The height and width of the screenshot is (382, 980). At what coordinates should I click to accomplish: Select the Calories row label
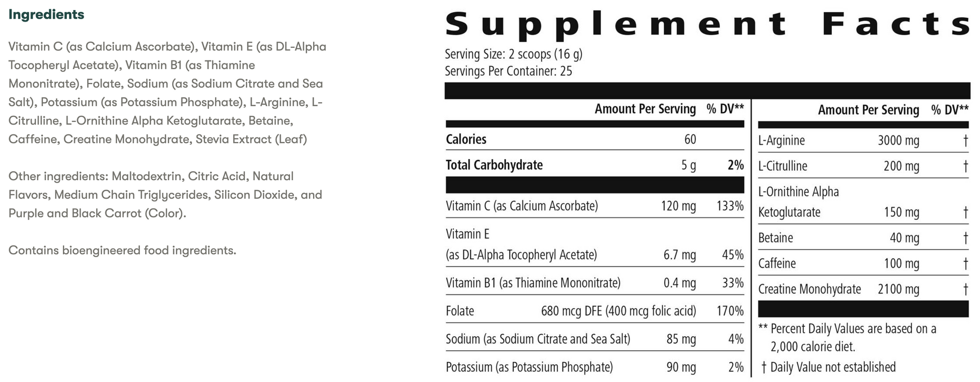(x=466, y=139)
